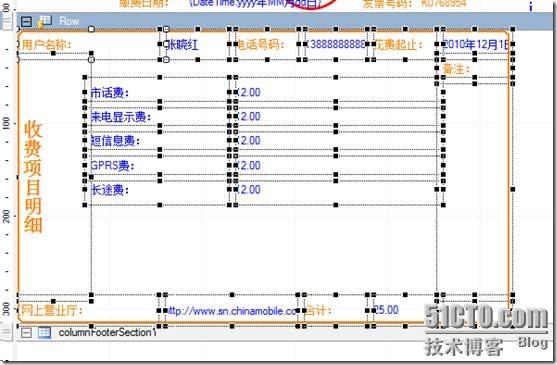Select the 短信息费: label
Screen dimensions: 557x365
point(115,141)
